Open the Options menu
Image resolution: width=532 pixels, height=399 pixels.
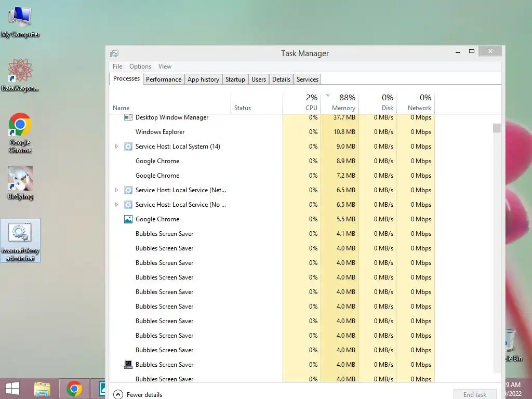click(140, 66)
